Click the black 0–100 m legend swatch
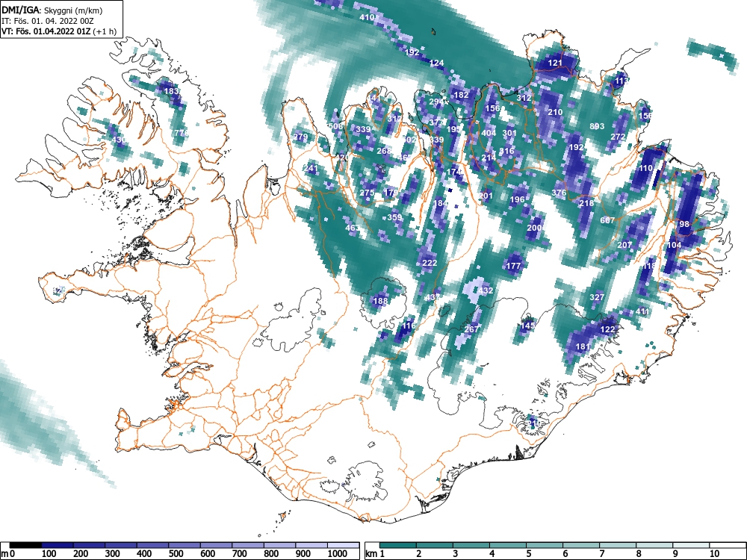Image resolution: width=747 pixels, height=560 pixels. coord(25,545)
